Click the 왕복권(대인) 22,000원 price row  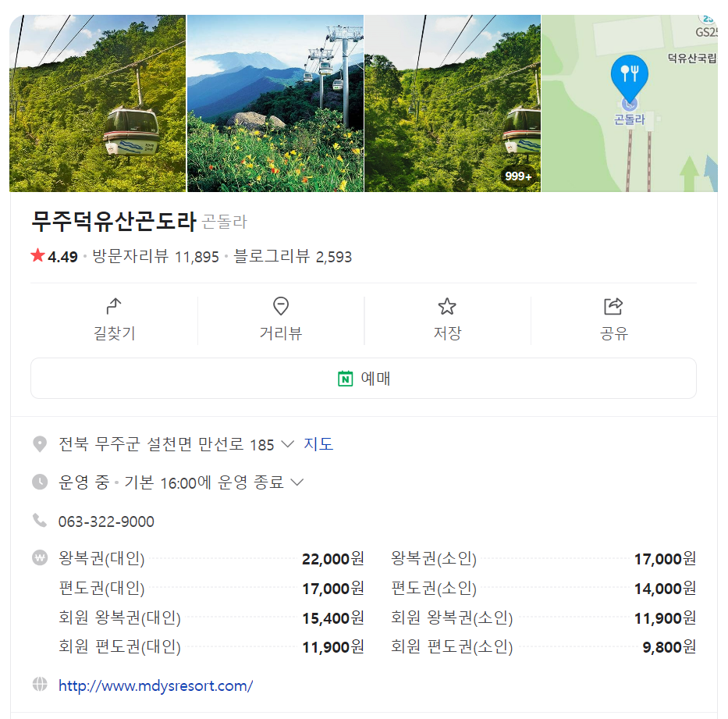coord(211,558)
